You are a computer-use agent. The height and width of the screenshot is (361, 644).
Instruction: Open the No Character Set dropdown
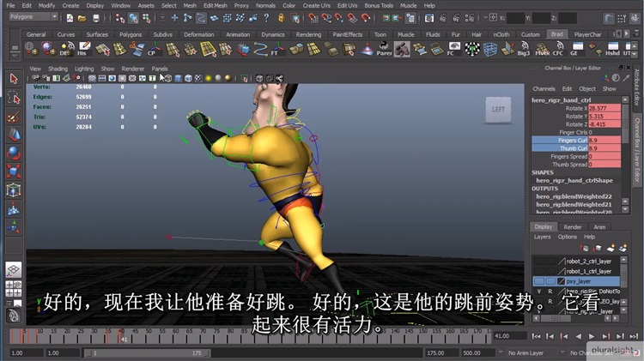[x=563, y=352]
